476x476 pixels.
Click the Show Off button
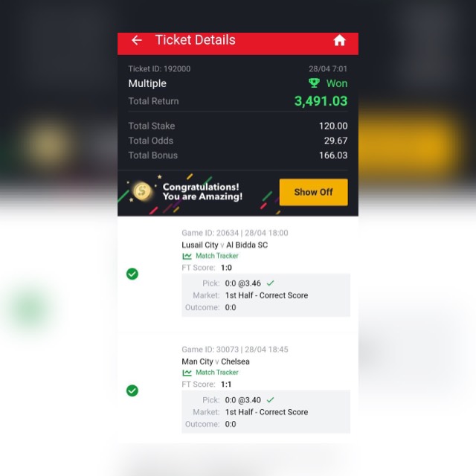314,192
